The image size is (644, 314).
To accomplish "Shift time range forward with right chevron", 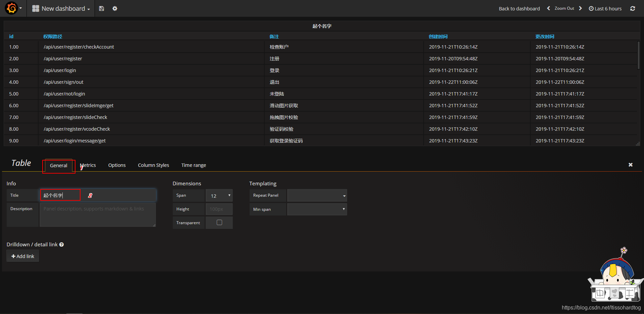I will (580, 8).
